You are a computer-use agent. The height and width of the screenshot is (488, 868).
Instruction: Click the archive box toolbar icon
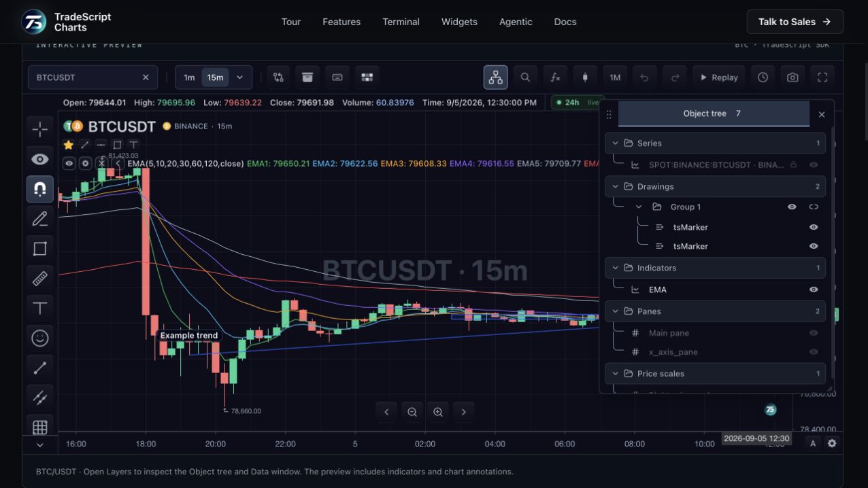(307, 77)
